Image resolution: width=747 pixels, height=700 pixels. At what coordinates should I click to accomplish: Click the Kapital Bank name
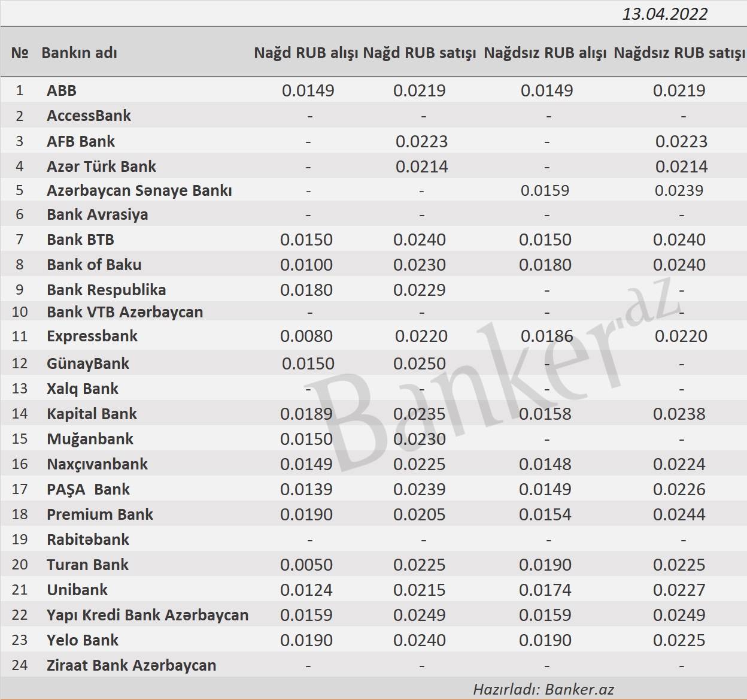[92, 414]
